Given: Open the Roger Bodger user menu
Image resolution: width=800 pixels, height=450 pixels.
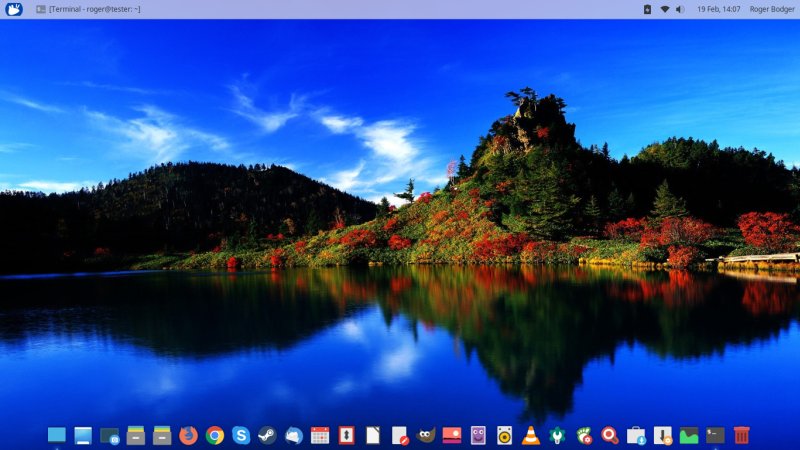Looking at the screenshot, I should tap(772, 9).
